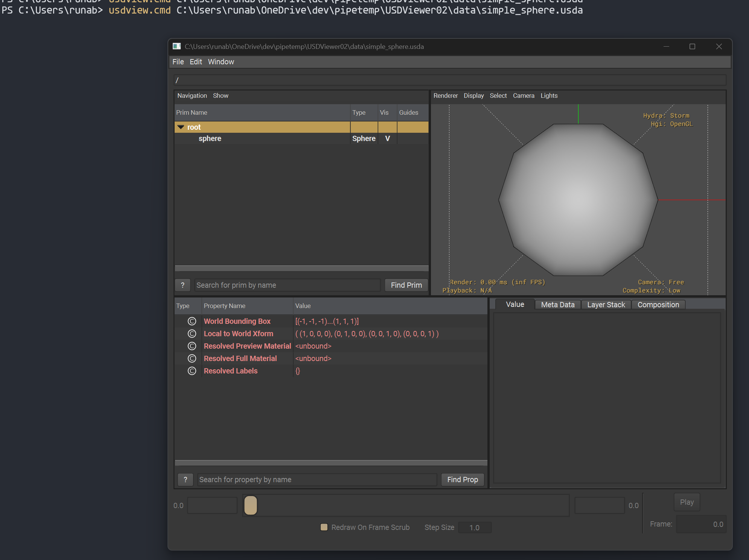The width and height of the screenshot is (749, 560).
Task: Click the range begin field near left 0.0
Action: (212, 505)
